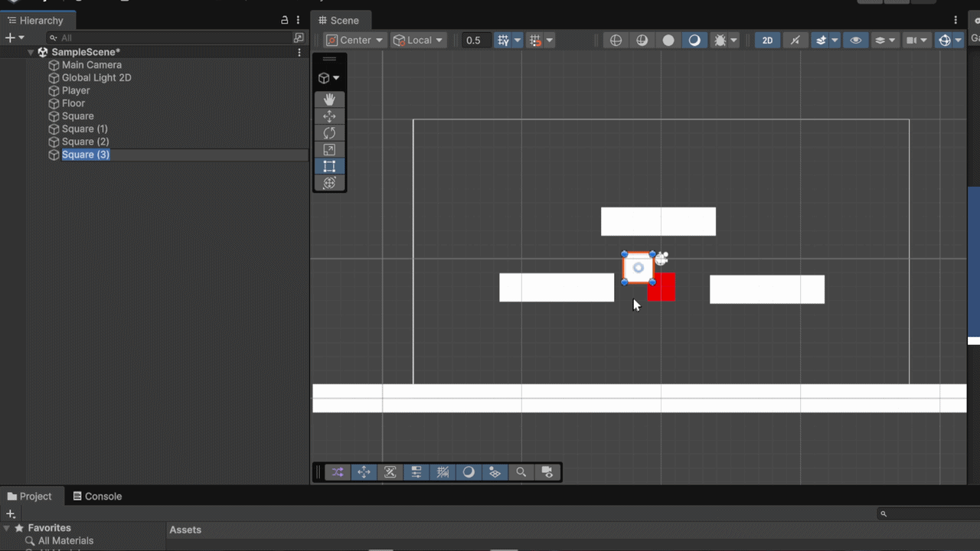Select the Rotate tool
Image resolution: width=980 pixels, height=551 pixels.
(x=329, y=132)
